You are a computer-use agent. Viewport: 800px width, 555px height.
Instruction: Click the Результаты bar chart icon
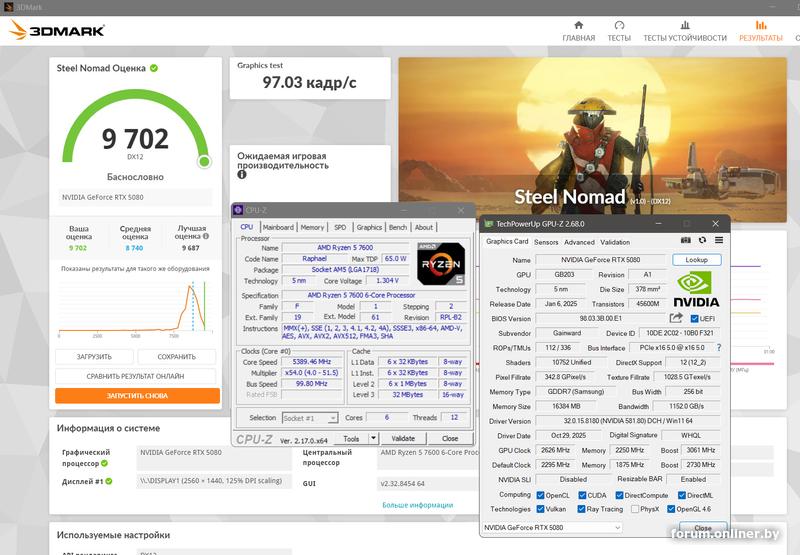pos(761,25)
